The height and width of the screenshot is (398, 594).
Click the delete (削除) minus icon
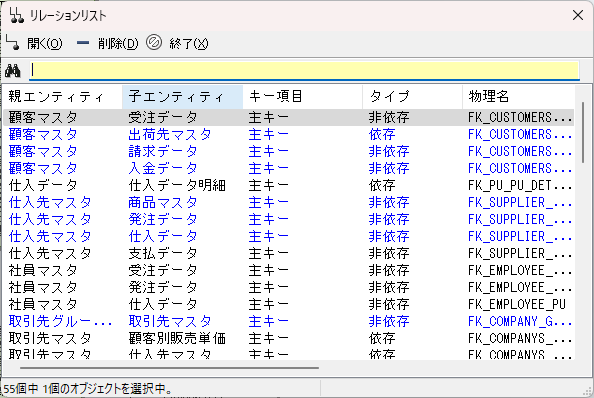[x=83, y=43]
